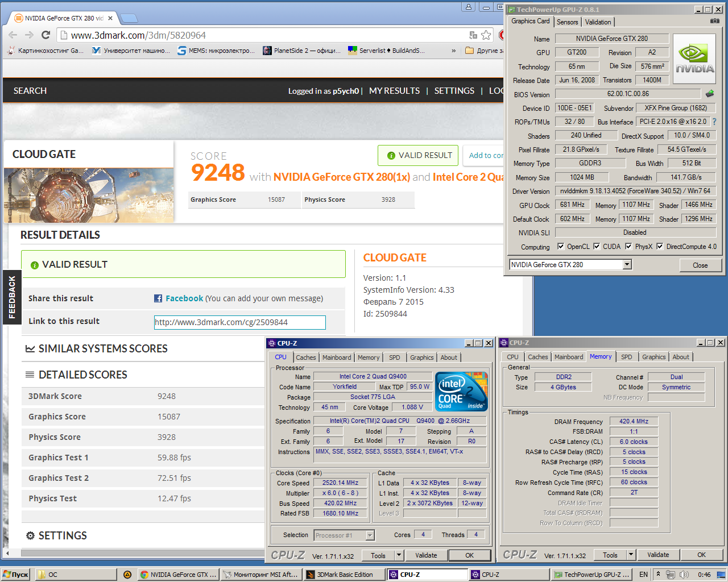Reload the 3DMark page
The height and width of the screenshot is (582, 728).
[46, 35]
